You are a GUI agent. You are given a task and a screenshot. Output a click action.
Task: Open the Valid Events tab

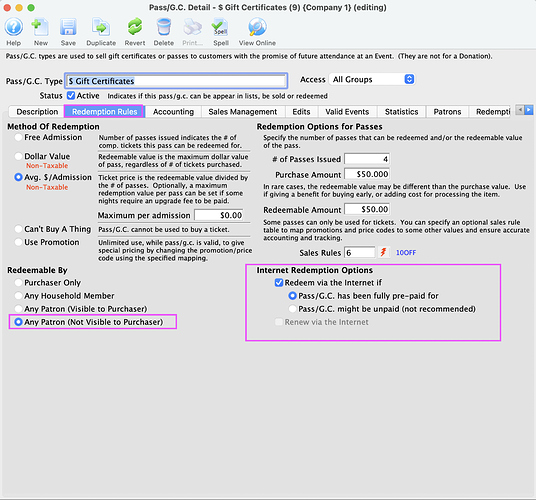tap(347, 112)
